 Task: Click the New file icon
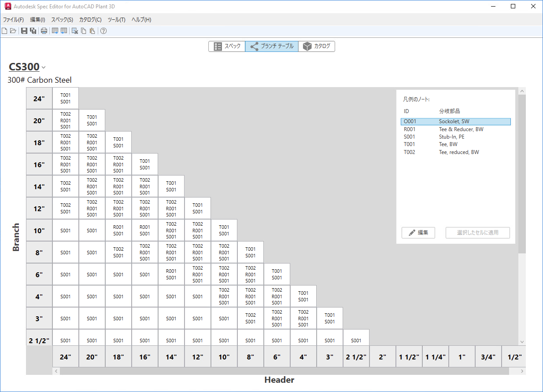tap(4, 31)
